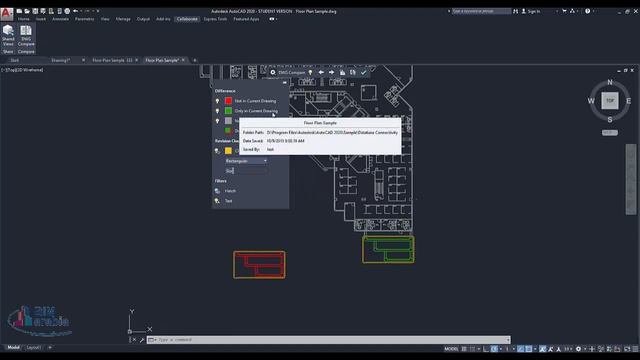640x360 pixels.
Task: Open the Manage ribbon tab
Action: tap(123, 19)
